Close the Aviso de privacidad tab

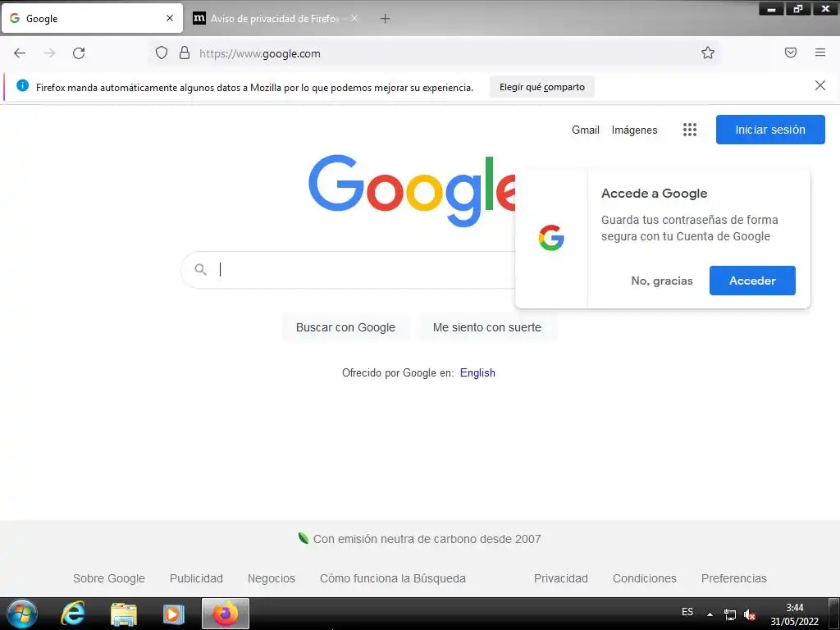(x=354, y=18)
